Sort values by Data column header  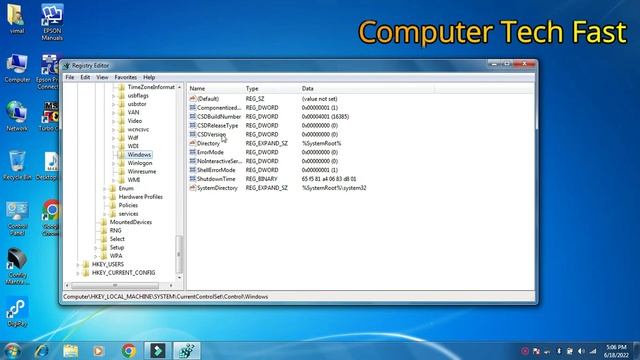pos(367,89)
